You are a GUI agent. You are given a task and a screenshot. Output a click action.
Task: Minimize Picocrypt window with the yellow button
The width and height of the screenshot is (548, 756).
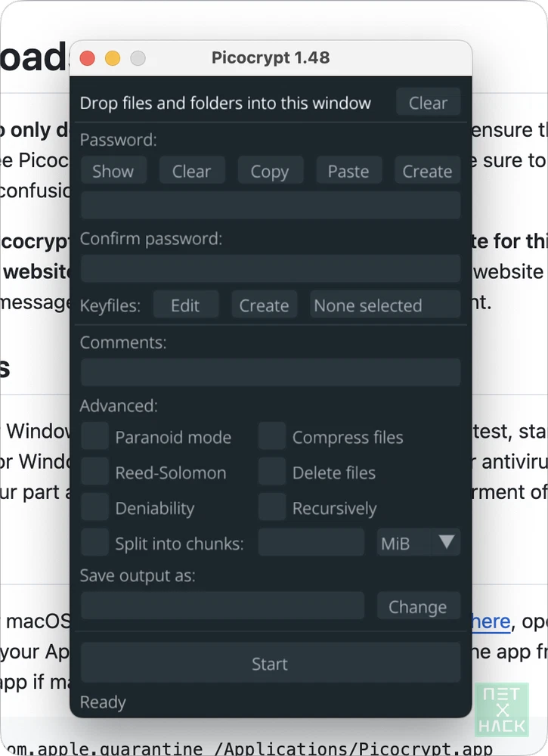pyautogui.click(x=113, y=58)
